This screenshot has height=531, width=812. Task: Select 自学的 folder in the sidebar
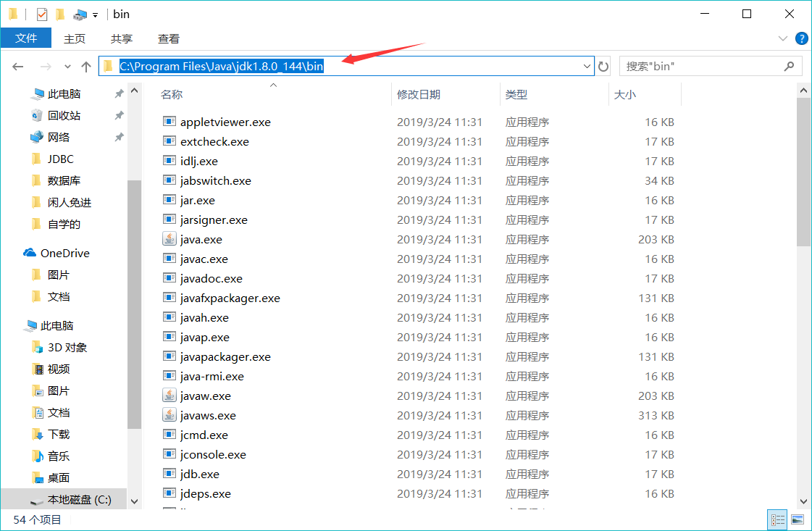(x=64, y=224)
